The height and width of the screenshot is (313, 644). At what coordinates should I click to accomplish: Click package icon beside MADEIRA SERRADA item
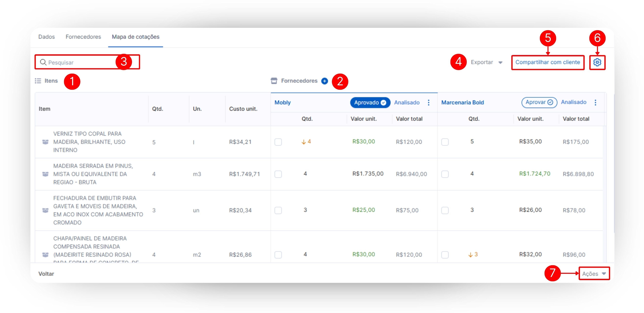coord(45,174)
